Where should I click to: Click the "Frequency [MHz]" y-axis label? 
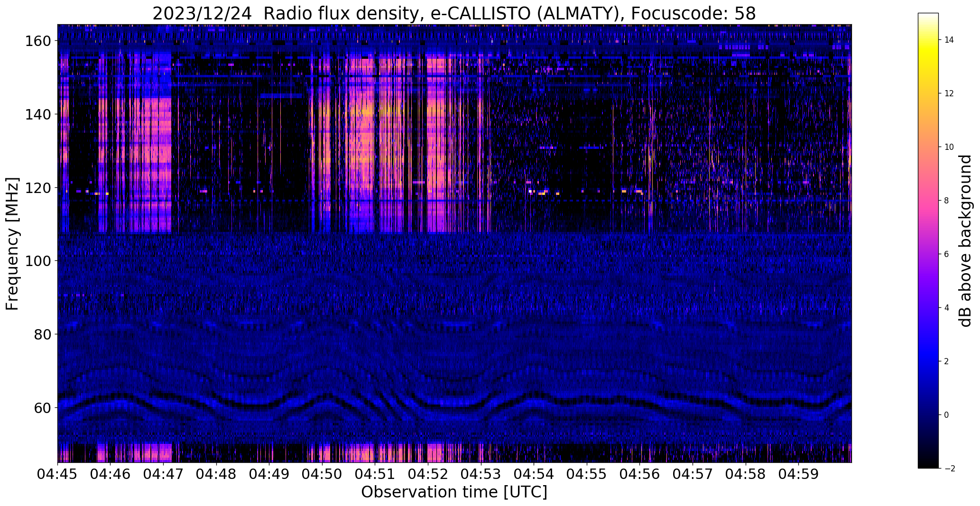[x=12, y=244]
